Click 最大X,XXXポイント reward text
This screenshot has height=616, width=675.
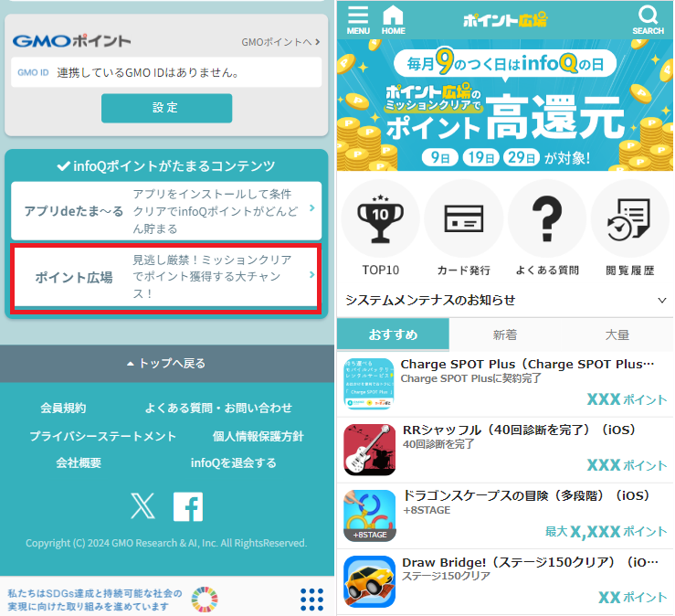click(606, 532)
